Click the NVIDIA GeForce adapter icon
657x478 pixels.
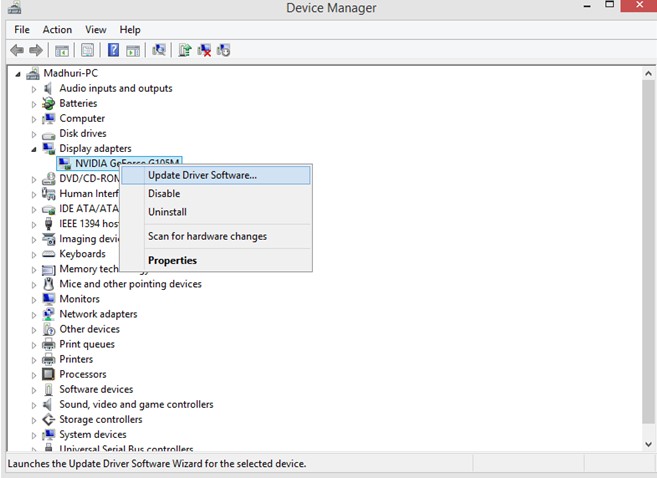point(65,163)
